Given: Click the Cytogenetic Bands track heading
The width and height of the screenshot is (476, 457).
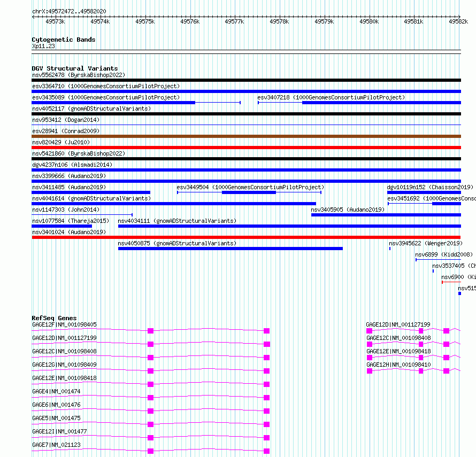Looking at the screenshot, I should coord(64,40).
